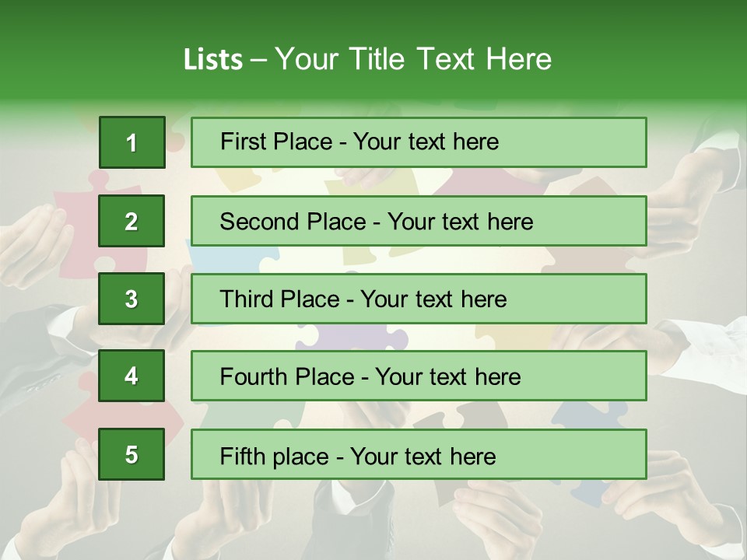Click "Your text here" in the First Place row
Screen dimensions: 747x560
coord(426,142)
